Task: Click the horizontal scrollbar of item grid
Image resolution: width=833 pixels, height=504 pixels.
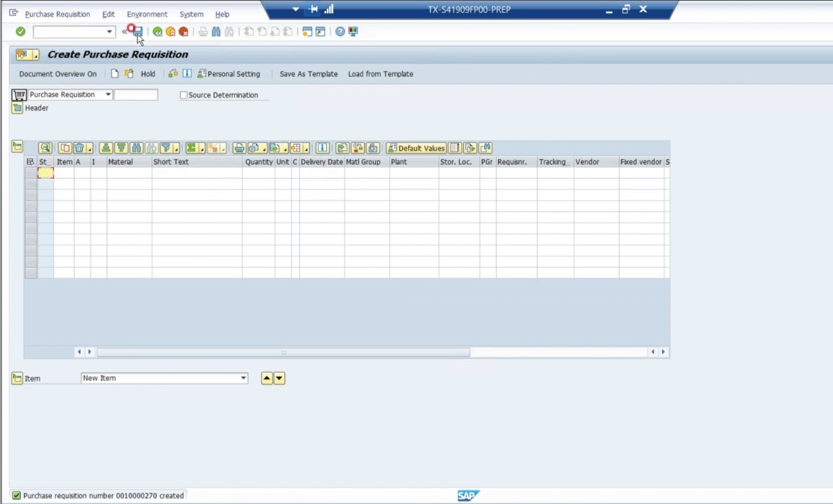Action: pos(283,352)
